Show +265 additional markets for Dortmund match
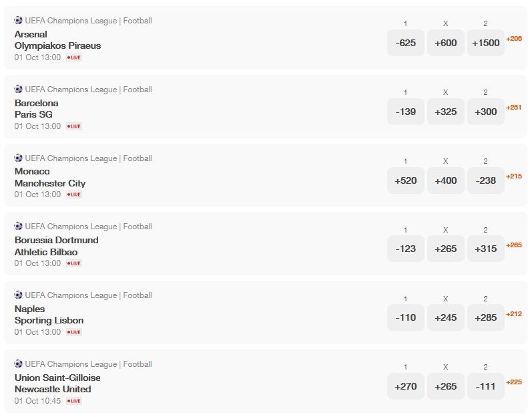The height and width of the screenshot is (417, 532). 513,245
